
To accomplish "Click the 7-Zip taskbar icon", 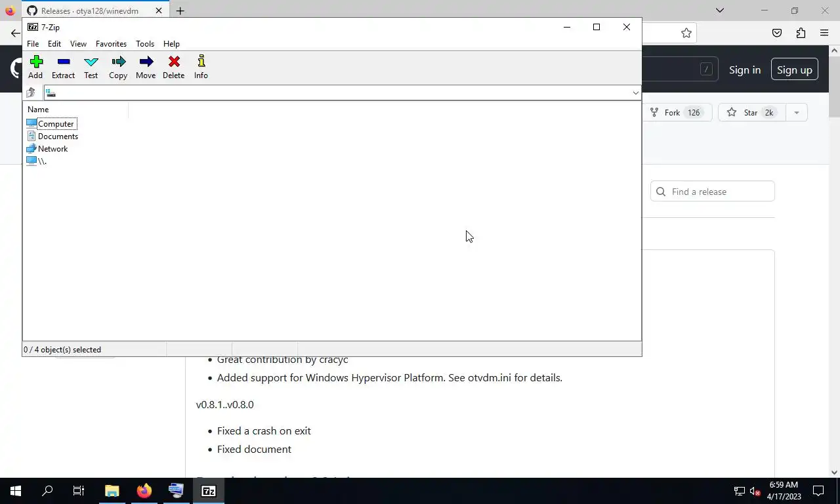I will point(209,491).
